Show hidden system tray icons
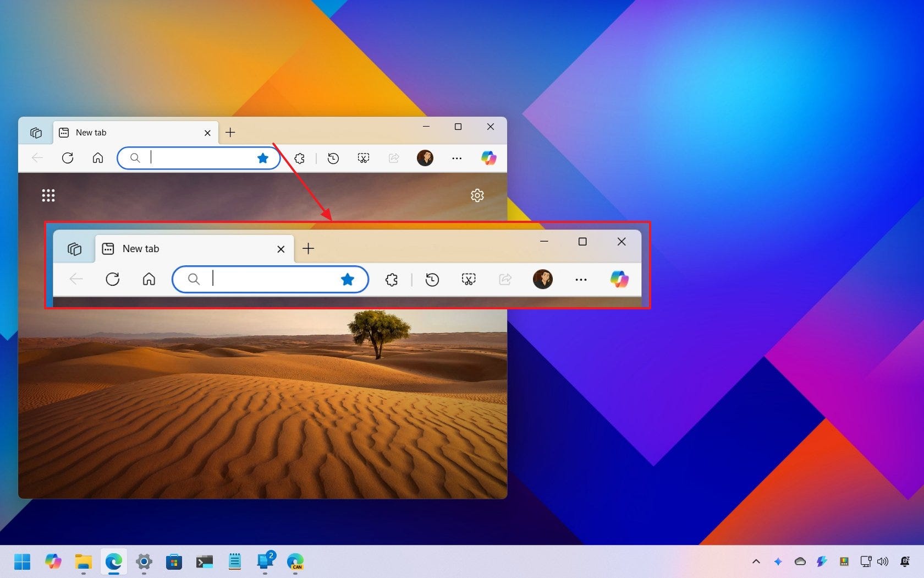 756,561
